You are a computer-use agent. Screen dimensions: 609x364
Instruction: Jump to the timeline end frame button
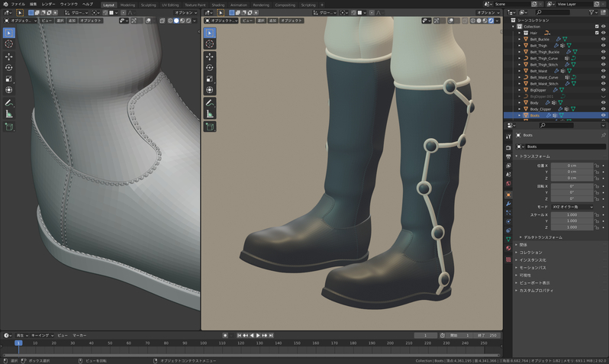(x=271, y=335)
